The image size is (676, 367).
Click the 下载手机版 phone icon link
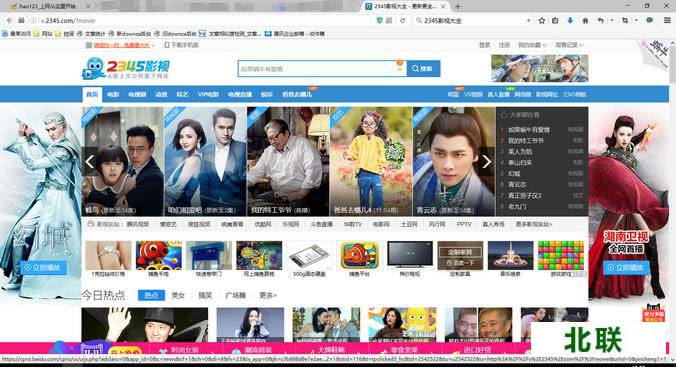pyautogui.click(x=181, y=45)
